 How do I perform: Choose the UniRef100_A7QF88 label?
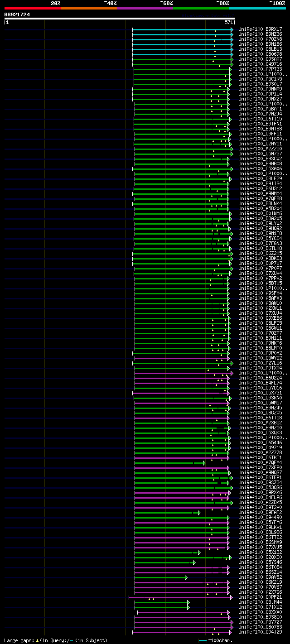pos(260,198)
